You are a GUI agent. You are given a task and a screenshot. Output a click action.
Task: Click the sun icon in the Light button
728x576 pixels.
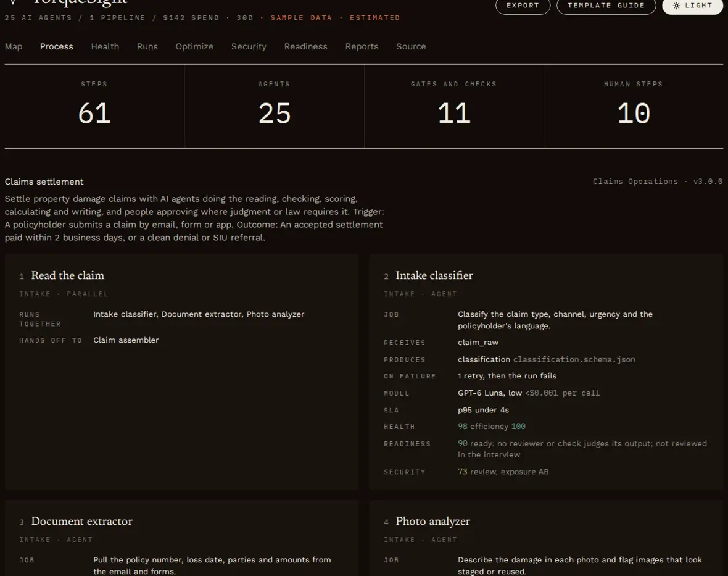[x=676, y=6]
